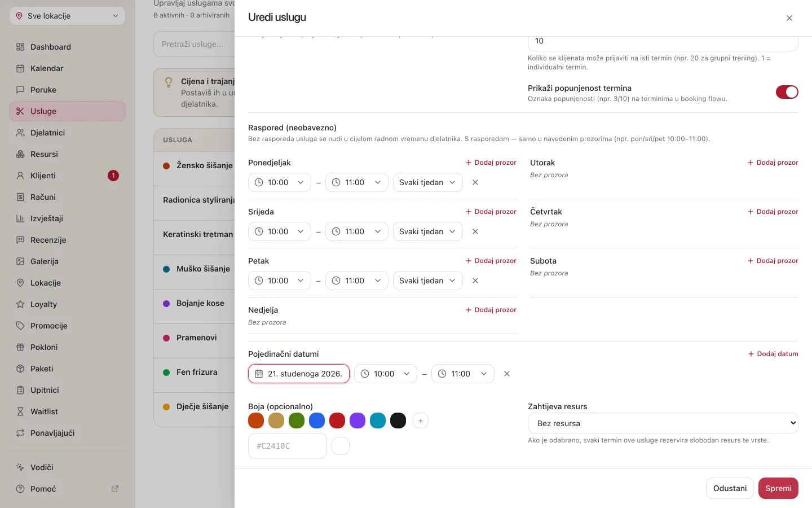The image size is (812, 508).
Task: Open the 21. studenoga 2026 date picker
Action: 299,374
